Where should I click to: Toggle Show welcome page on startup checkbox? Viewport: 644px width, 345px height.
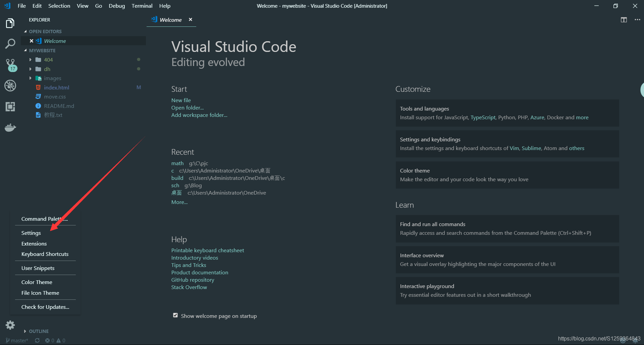point(175,315)
